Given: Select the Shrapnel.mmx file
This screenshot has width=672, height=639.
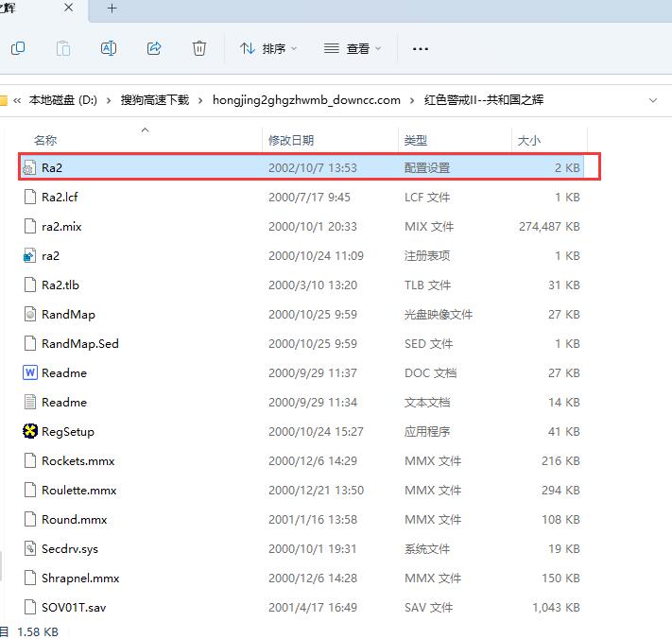Looking at the screenshot, I should click(x=303, y=578).
